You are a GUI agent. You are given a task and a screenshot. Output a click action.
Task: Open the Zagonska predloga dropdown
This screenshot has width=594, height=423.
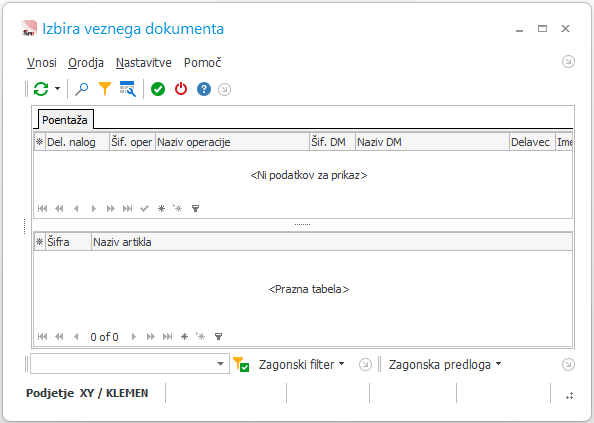(x=445, y=364)
